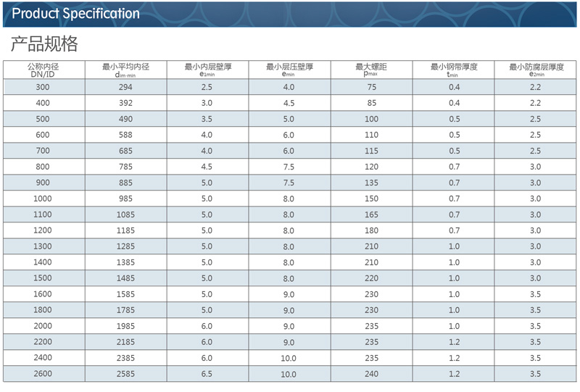Select the 1085 minimum inner diameter cell

click(126, 214)
